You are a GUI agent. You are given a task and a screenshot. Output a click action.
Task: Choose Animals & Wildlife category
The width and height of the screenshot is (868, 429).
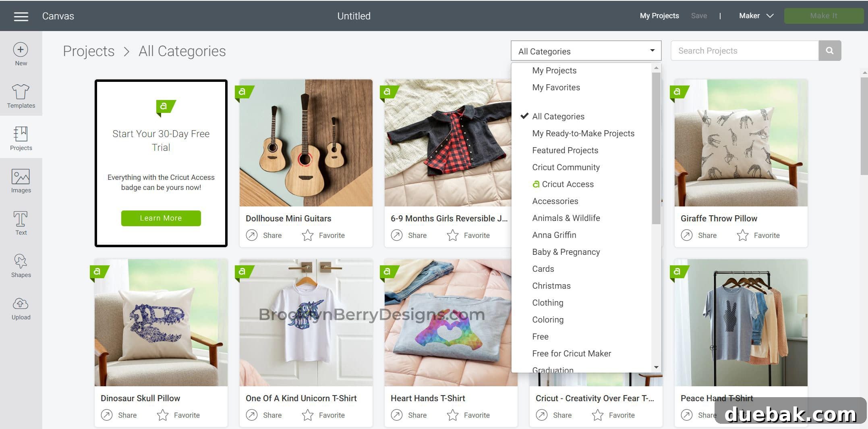coord(566,218)
